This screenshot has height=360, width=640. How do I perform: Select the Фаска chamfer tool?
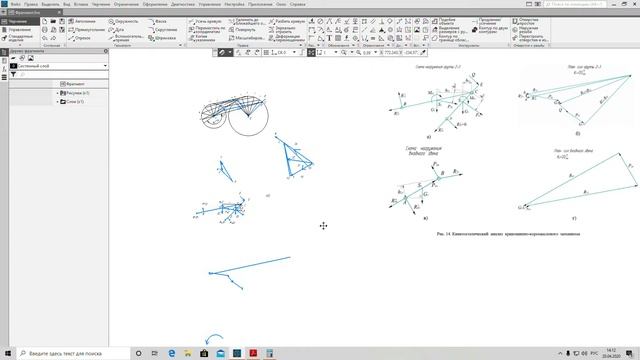tap(158, 21)
